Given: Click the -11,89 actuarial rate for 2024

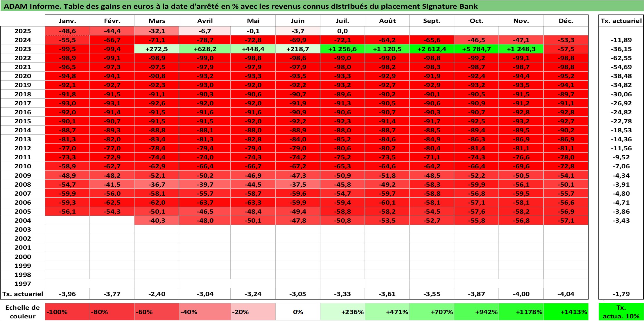Looking at the screenshot, I should 621,40.
